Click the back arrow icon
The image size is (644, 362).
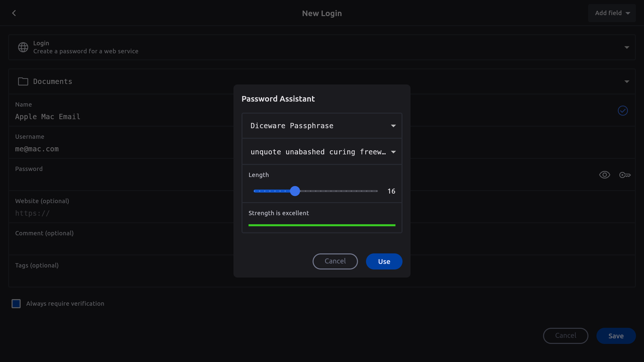click(x=14, y=13)
